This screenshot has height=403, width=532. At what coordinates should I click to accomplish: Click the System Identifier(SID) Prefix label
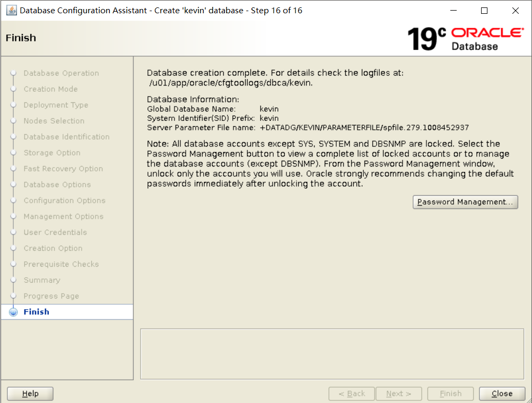[200, 118]
